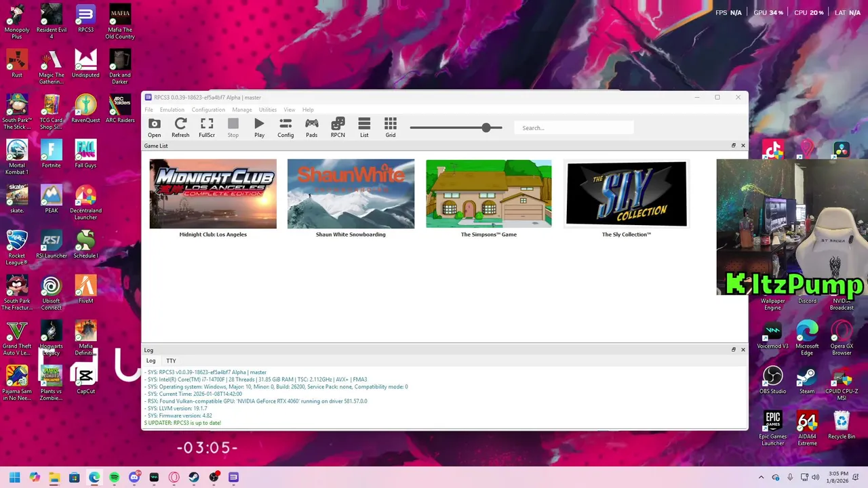The image size is (868, 488).
Task: Switch to the TTY tab
Action: click(x=171, y=361)
